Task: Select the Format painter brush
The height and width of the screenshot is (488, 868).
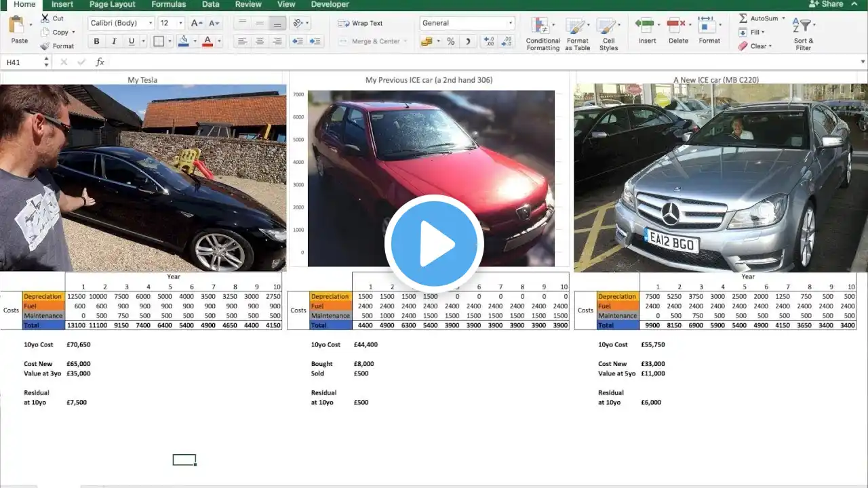Action: [45, 46]
